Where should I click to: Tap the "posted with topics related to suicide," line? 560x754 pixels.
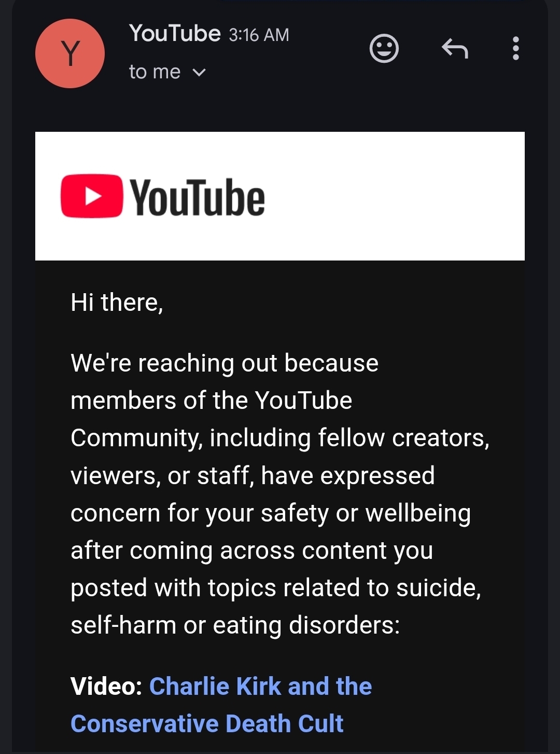point(276,587)
